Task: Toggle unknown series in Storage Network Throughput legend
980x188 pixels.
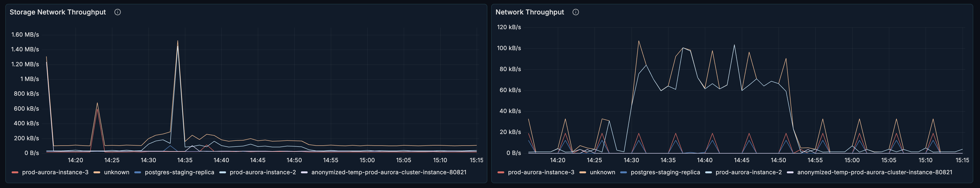Action: point(112,172)
